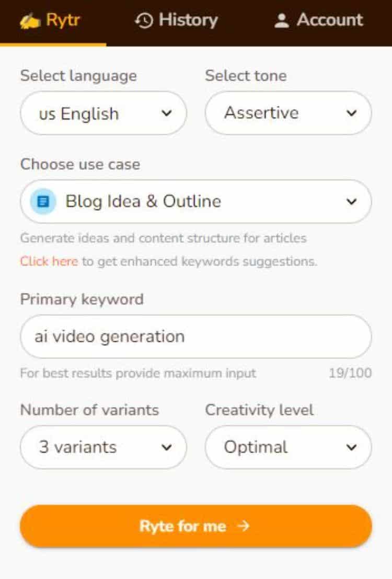Open the Optimal creativity level dropdown
392x579 pixels.
288,447
